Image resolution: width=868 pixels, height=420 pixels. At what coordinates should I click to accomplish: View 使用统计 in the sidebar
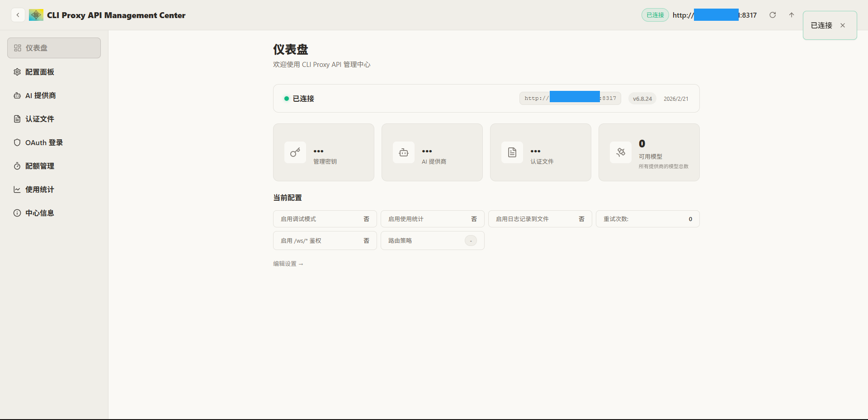pos(40,189)
